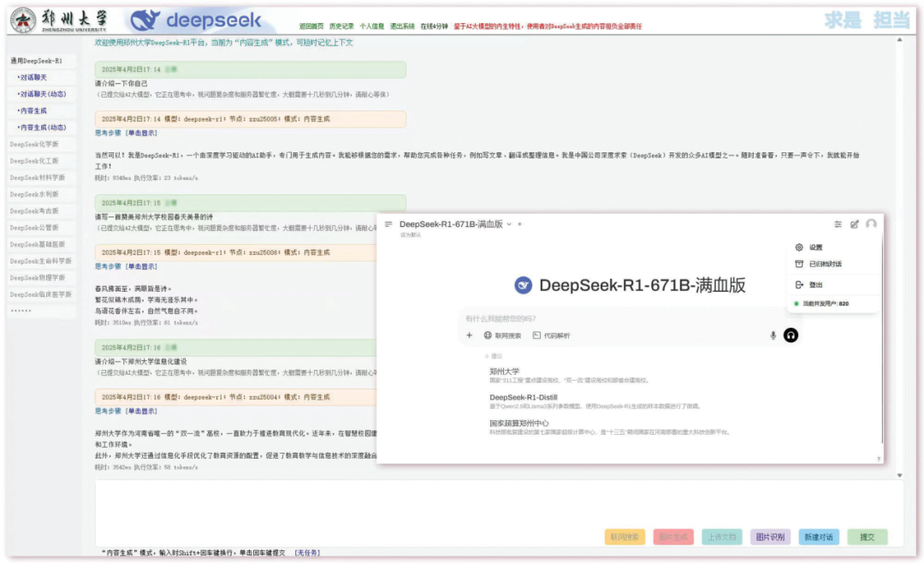
Task: Select 设置 from the user menu
Action: tap(814, 247)
